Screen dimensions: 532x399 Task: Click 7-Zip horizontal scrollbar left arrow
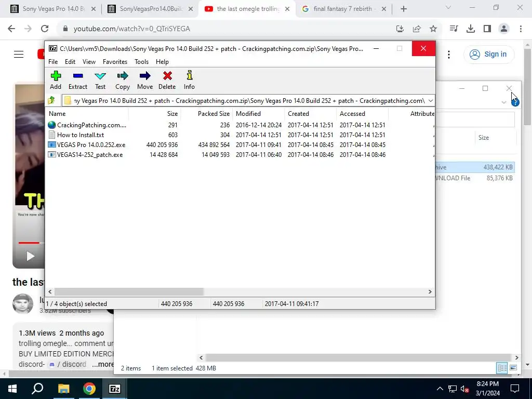pyautogui.click(x=50, y=291)
